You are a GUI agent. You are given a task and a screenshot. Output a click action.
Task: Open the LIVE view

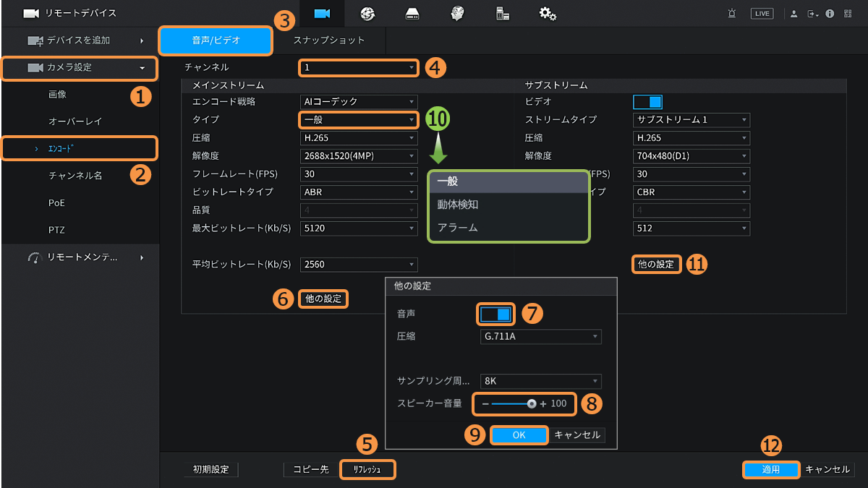point(762,14)
